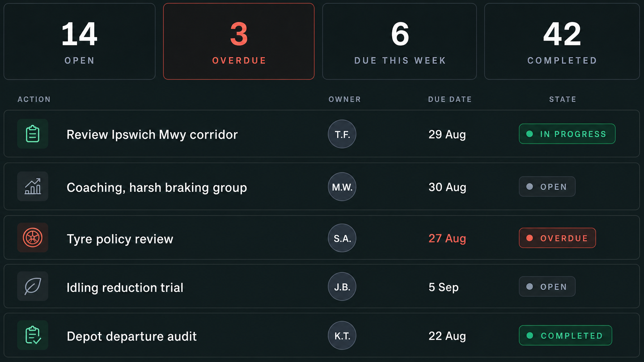
Task: Open the 42 Completed summary card
Action: pos(562,42)
